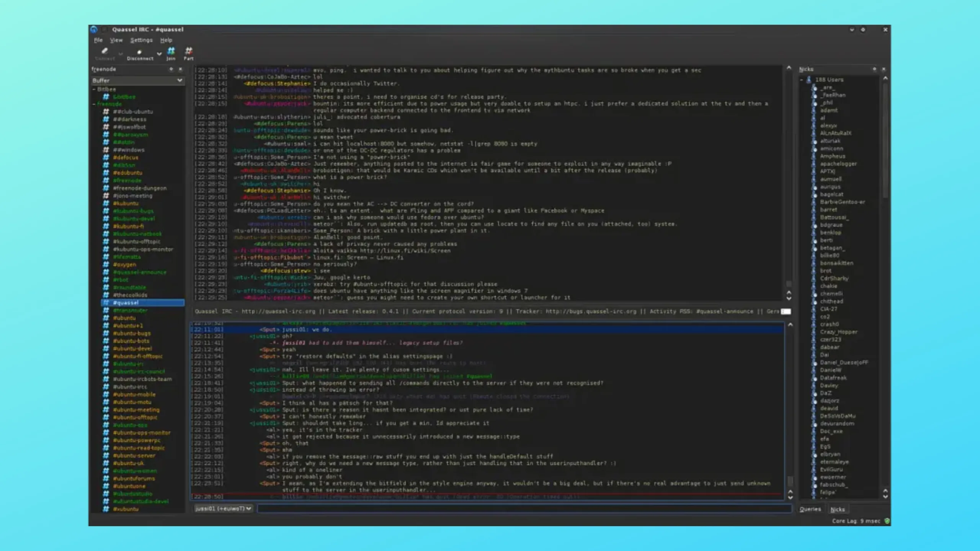
Task: Click the green Core Lag status indicator
Action: click(x=887, y=521)
